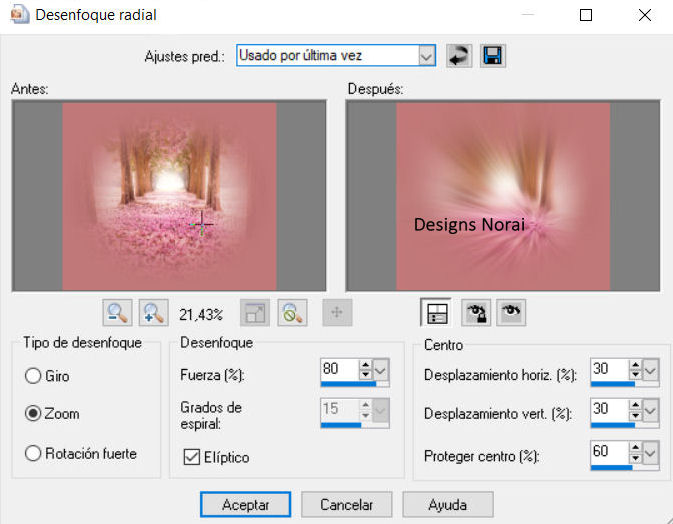
Task: Click the reset to default settings icon
Action: [x=459, y=56]
